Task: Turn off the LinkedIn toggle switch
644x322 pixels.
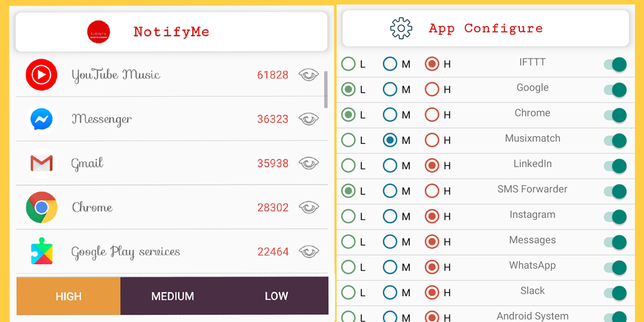Action: pos(616,166)
